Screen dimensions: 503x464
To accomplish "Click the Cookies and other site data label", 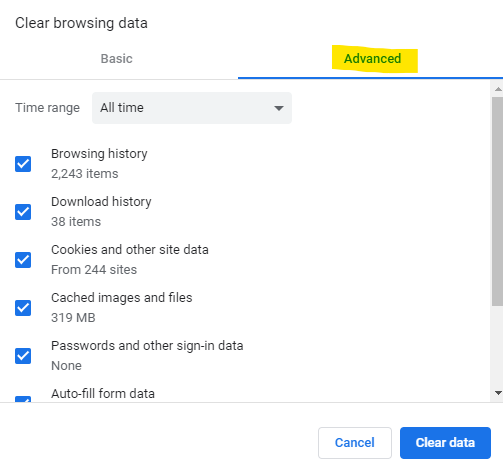I will point(130,250).
